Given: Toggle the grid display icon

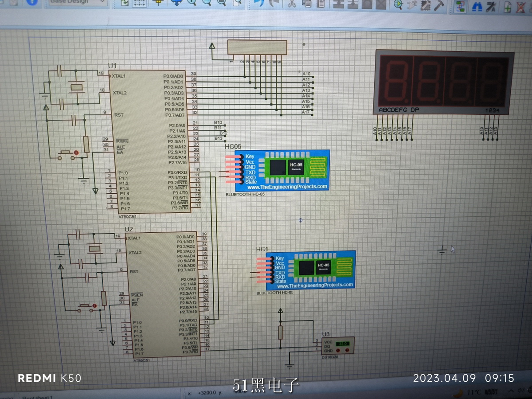Looking at the screenshot, I should tap(140, 3).
